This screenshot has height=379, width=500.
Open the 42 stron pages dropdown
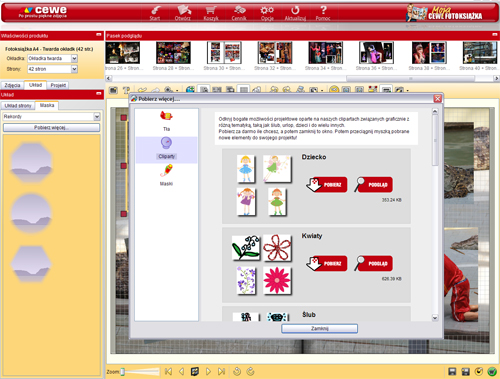pyautogui.click(x=74, y=69)
